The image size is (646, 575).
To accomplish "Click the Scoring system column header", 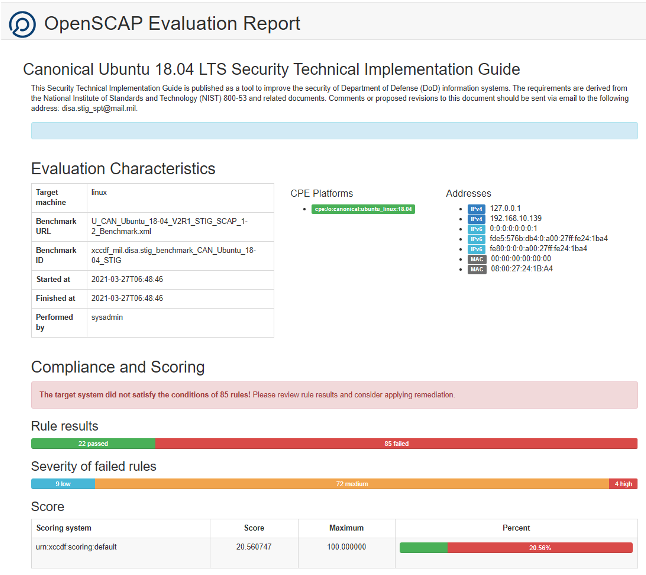I will point(64,528).
